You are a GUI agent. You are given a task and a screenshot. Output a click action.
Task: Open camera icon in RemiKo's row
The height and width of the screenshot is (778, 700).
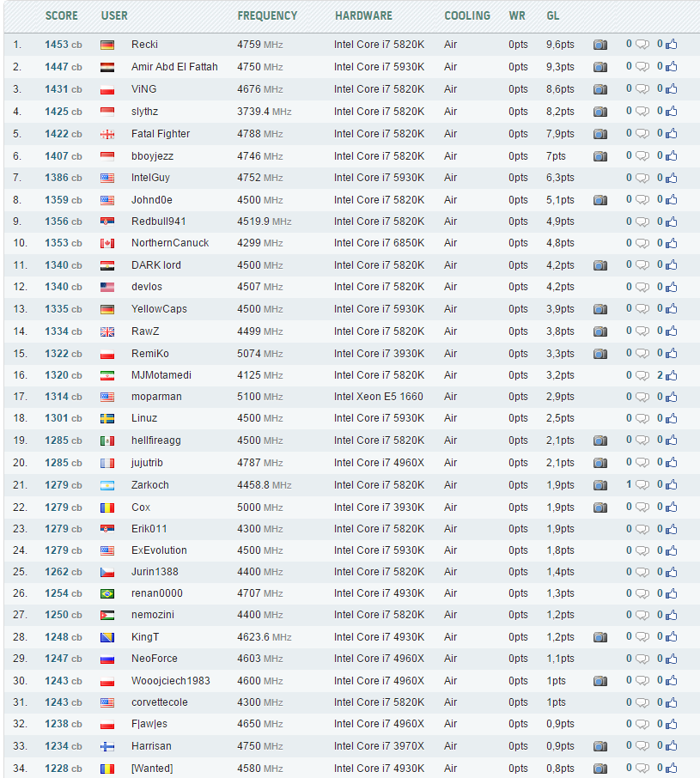point(600,354)
